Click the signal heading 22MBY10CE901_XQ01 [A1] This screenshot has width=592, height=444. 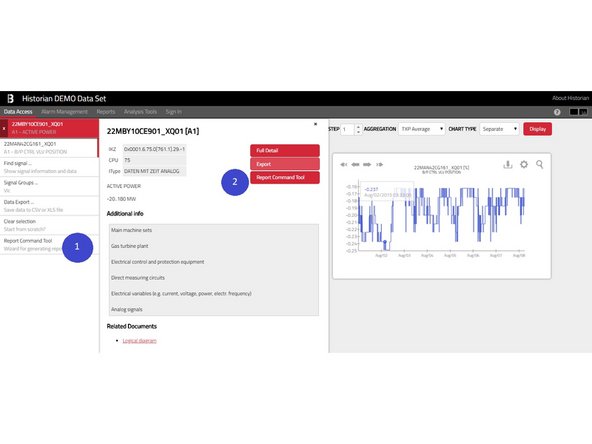tap(153, 131)
